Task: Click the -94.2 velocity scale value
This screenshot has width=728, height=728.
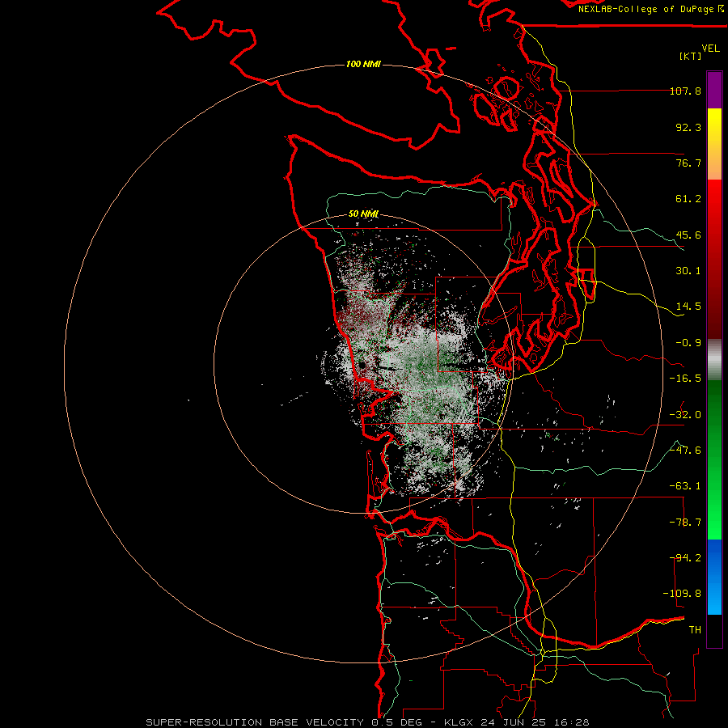Action: pos(685,558)
